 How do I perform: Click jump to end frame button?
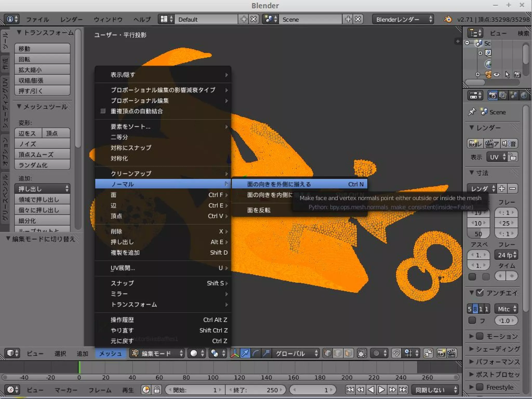pos(403,390)
